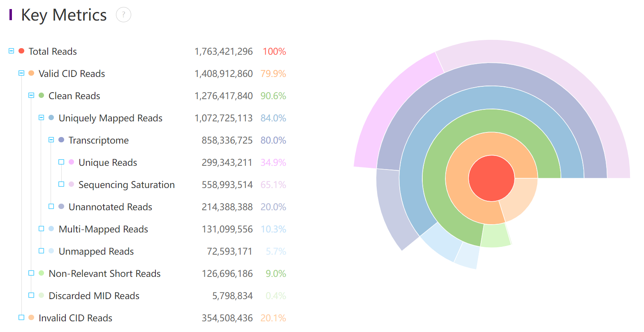Screen dimensions: 644x332
Task: Click the Discarded MID Reads legend dot
Action: [x=41, y=295]
